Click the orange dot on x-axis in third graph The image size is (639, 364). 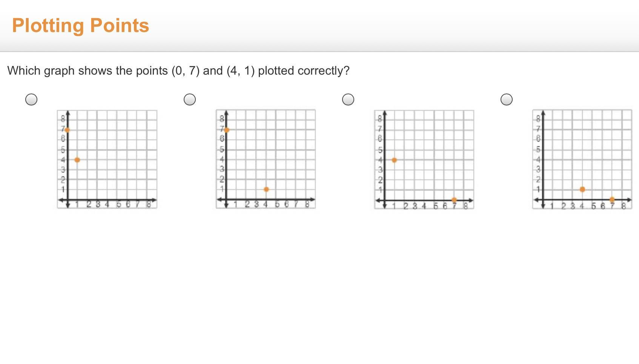coord(454,200)
